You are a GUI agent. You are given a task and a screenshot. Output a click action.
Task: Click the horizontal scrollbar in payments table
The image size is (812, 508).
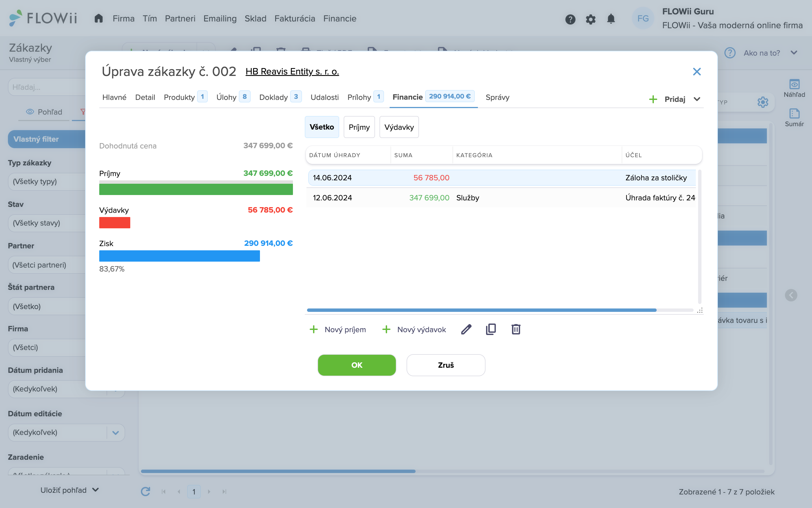tap(482, 310)
